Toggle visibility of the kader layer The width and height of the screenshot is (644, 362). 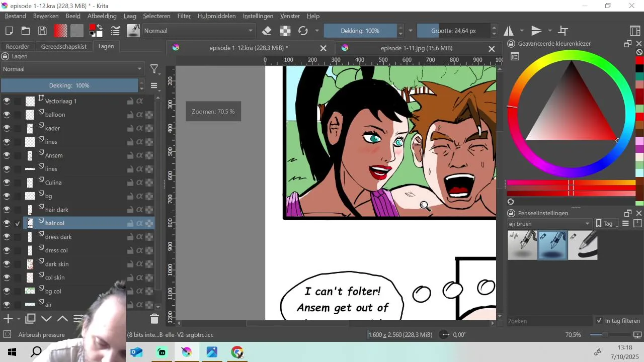7,128
